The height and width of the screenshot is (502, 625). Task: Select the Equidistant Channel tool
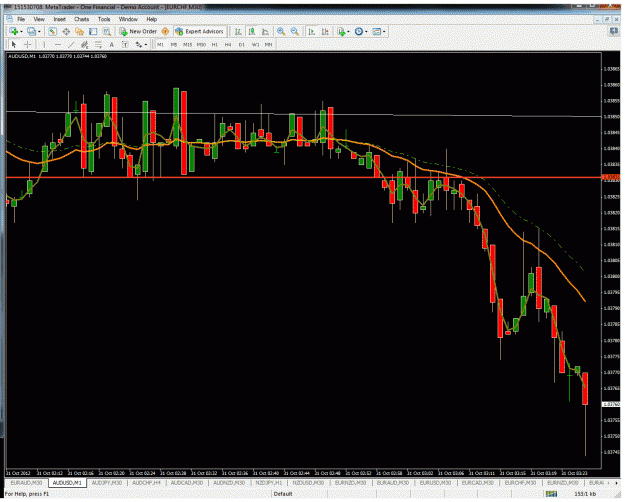85,45
